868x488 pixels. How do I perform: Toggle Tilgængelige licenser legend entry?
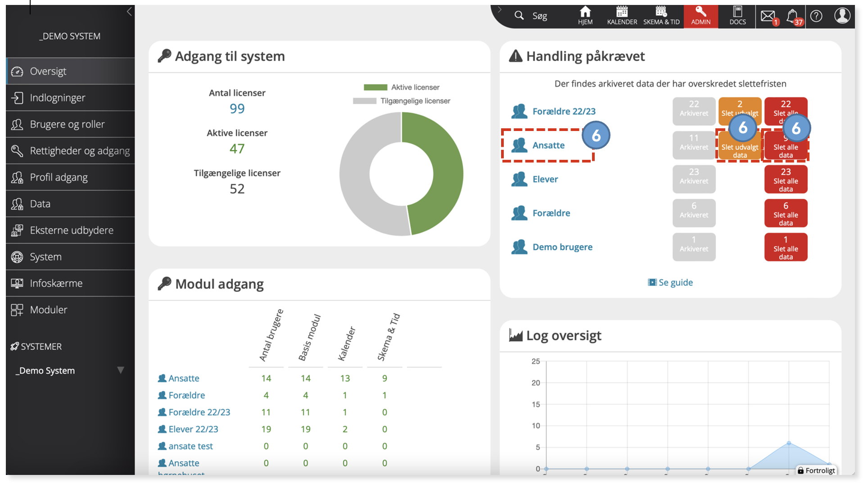pyautogui.click(x=402, y=101)
